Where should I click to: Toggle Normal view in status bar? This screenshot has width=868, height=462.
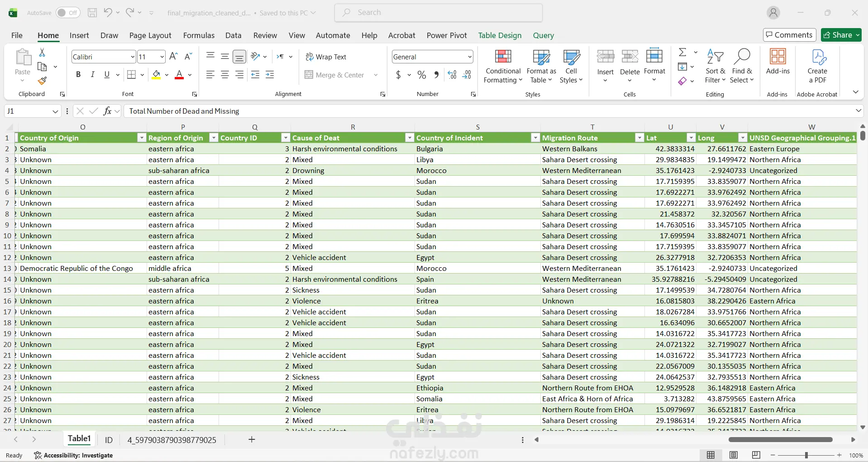click(x=711, y=455)
